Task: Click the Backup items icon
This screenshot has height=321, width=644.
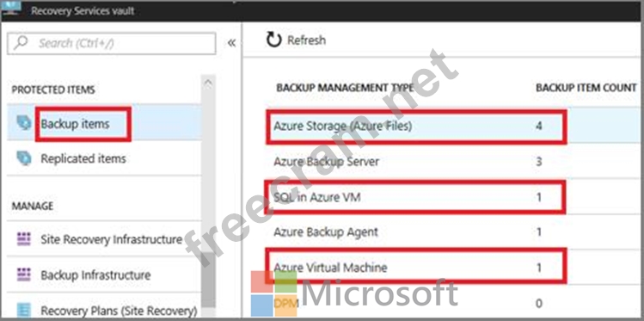Action: click(24, 123)
